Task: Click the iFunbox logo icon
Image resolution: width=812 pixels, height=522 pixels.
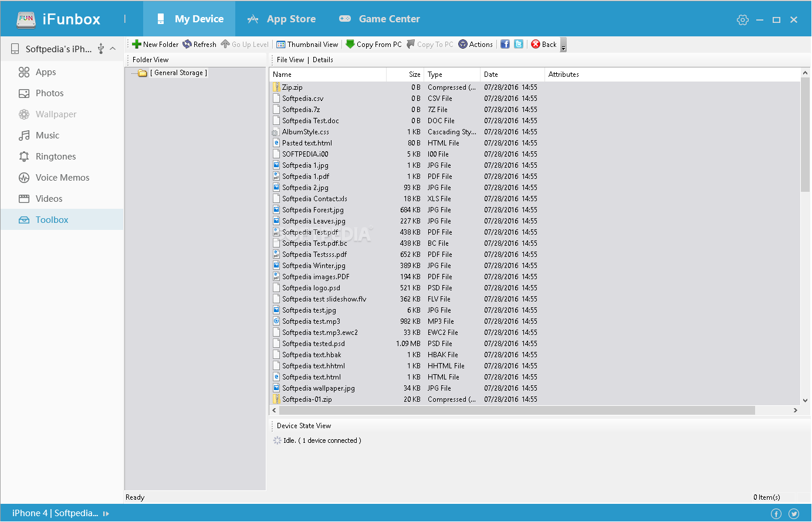Action: (26, 19)
